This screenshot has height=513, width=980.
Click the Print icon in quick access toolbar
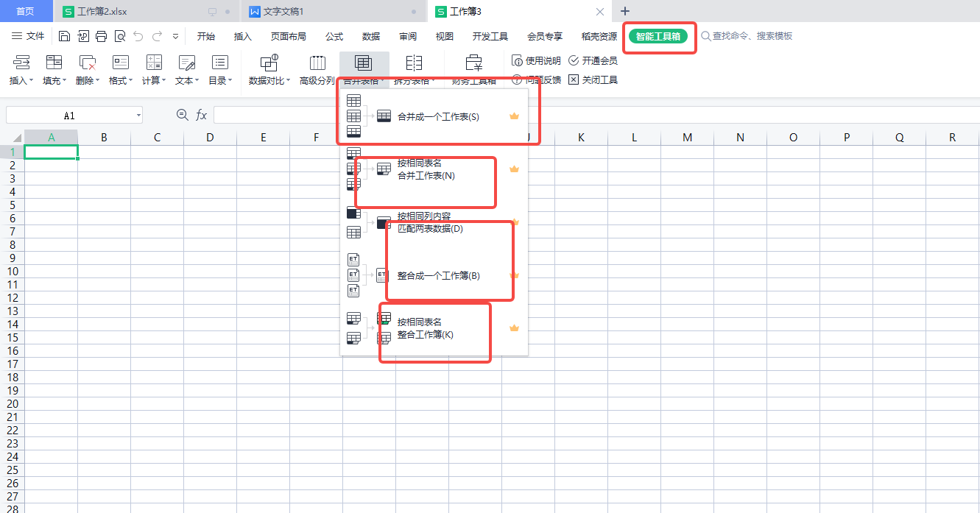pos(101,36)
